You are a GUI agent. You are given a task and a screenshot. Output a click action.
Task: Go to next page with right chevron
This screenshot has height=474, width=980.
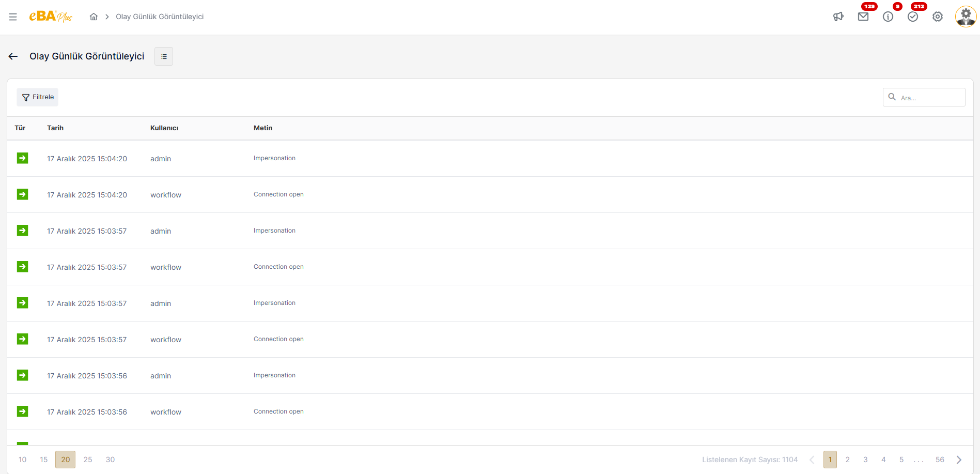pyautogui.click(x=959, y=460)
